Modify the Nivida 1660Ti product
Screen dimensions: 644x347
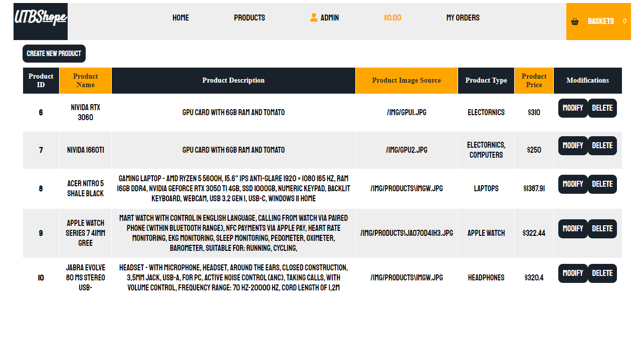(x=573, y=146)
